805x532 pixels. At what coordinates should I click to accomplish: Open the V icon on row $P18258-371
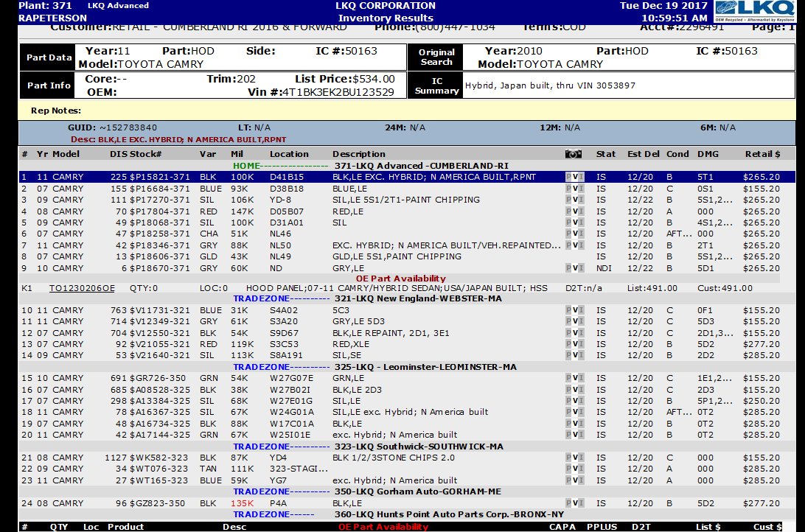pyautogui.click(x=575, y=234)
